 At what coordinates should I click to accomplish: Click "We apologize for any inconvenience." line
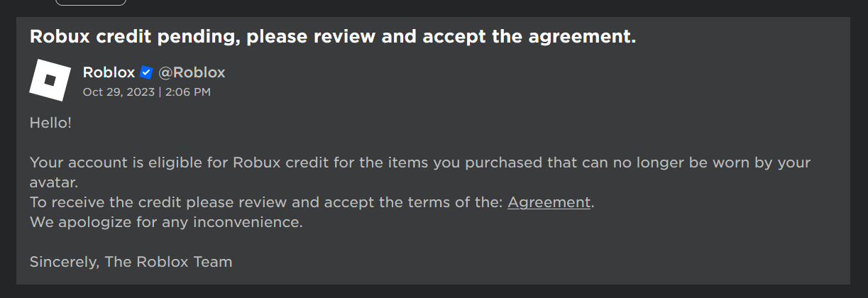pyautogui.click(x=166, y=222)
